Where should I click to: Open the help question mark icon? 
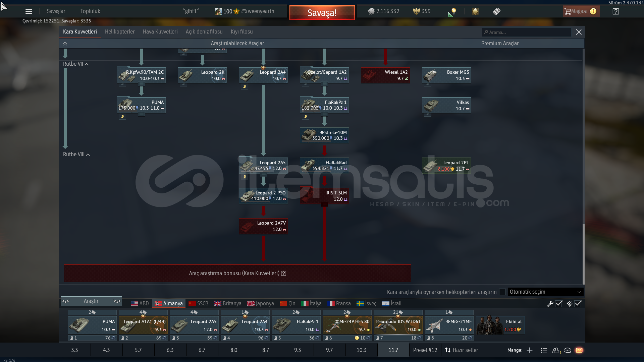[x=615, y=11]
